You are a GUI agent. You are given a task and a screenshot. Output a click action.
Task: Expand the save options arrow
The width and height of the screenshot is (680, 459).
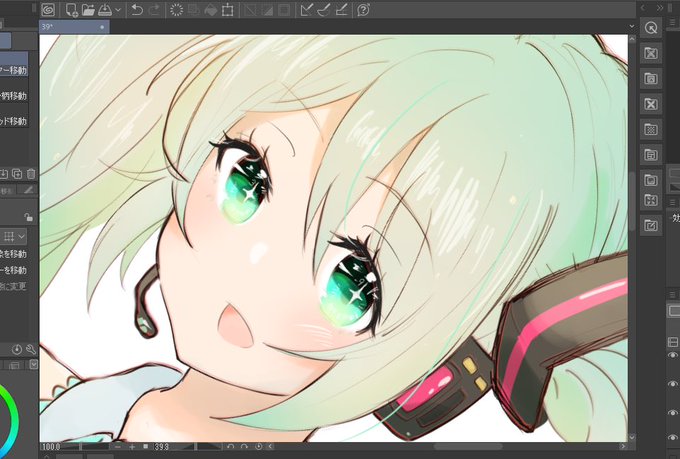click(118, 10)
